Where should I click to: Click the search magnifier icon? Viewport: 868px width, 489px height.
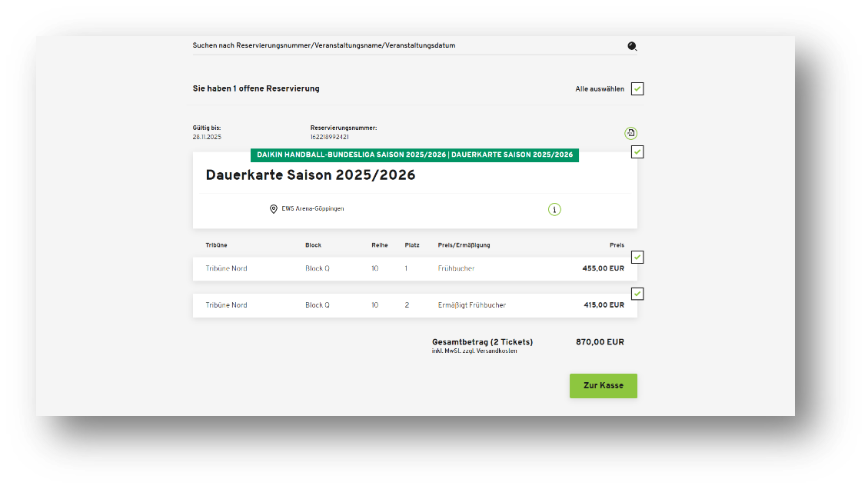tap(632, 46)
